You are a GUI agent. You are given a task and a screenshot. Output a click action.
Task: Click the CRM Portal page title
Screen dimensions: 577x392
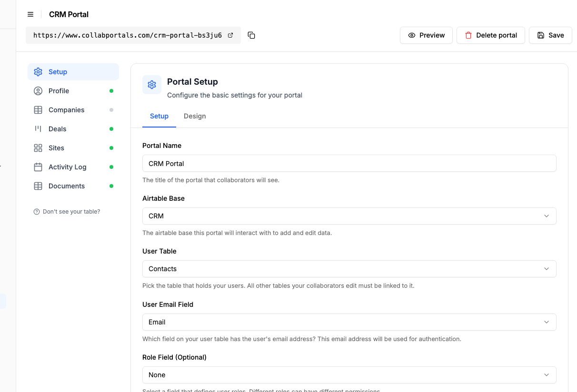69,14
